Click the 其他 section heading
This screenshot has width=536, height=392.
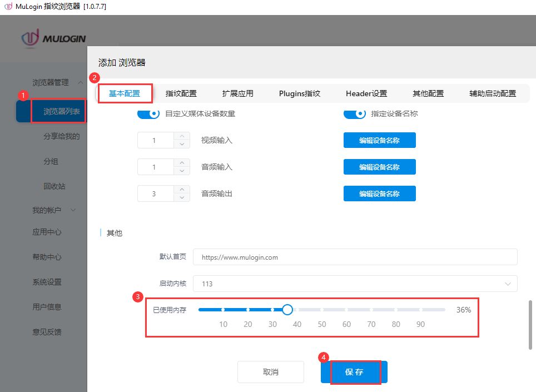tap(114, 233)
